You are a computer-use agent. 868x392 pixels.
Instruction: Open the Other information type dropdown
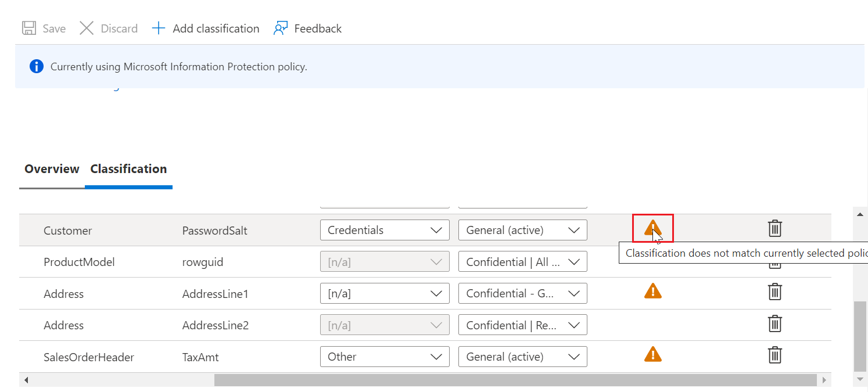tap(385, 357)
